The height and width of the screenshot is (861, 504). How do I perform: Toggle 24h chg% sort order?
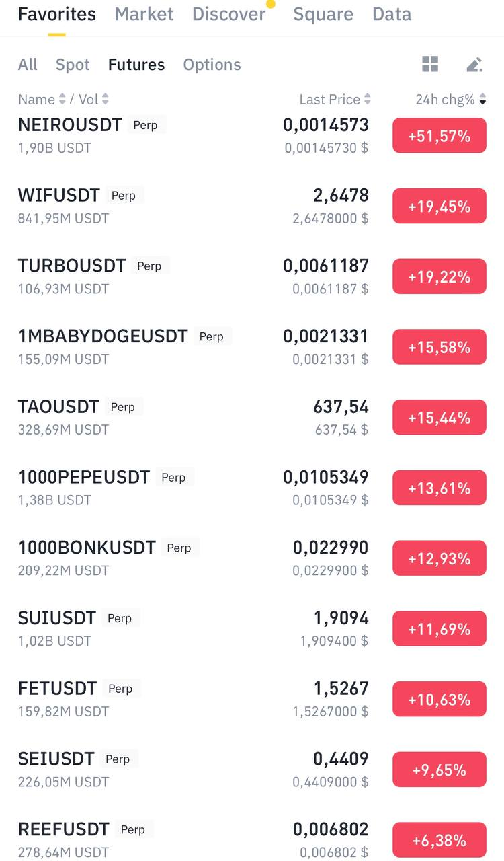click(482, 100)
